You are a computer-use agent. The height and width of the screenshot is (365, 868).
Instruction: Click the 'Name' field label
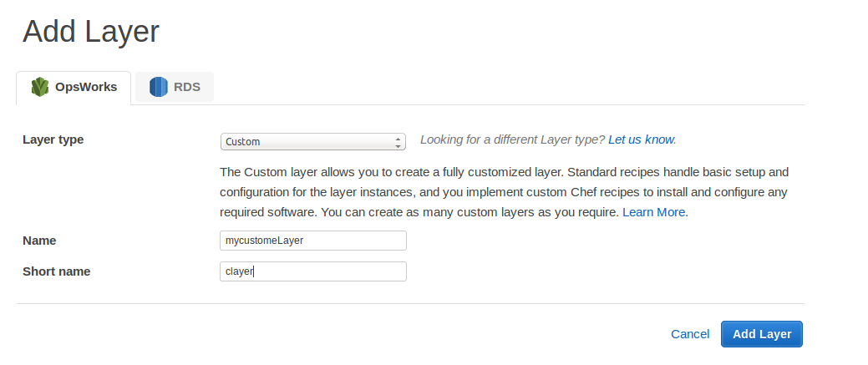(x=39, y=241)
